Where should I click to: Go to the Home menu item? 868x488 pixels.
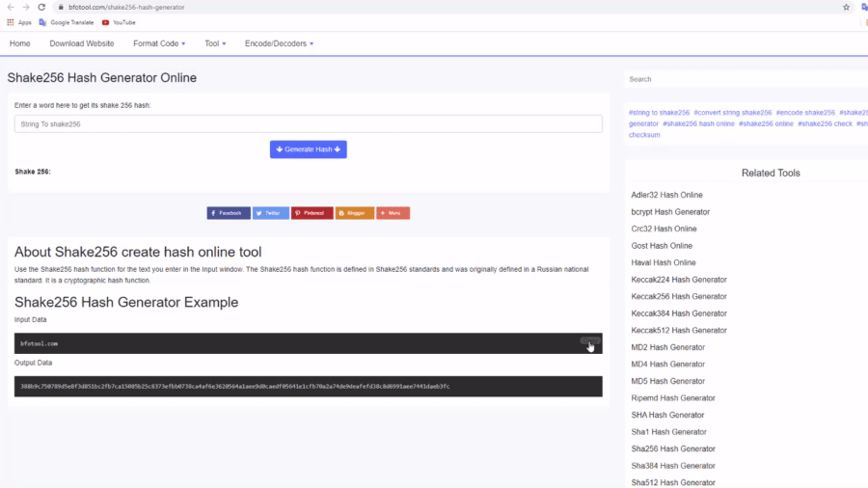[19, 43]
